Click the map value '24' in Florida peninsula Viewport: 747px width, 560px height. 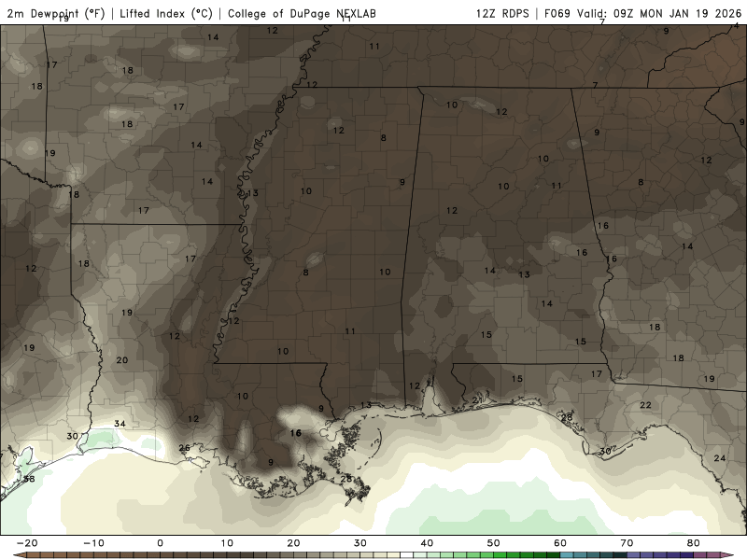719,458
